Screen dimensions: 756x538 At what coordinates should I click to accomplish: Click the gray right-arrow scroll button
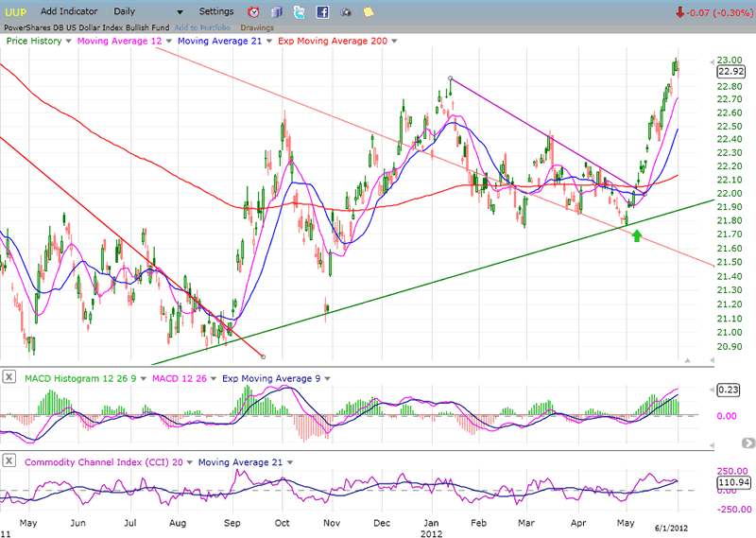point(748,443)
